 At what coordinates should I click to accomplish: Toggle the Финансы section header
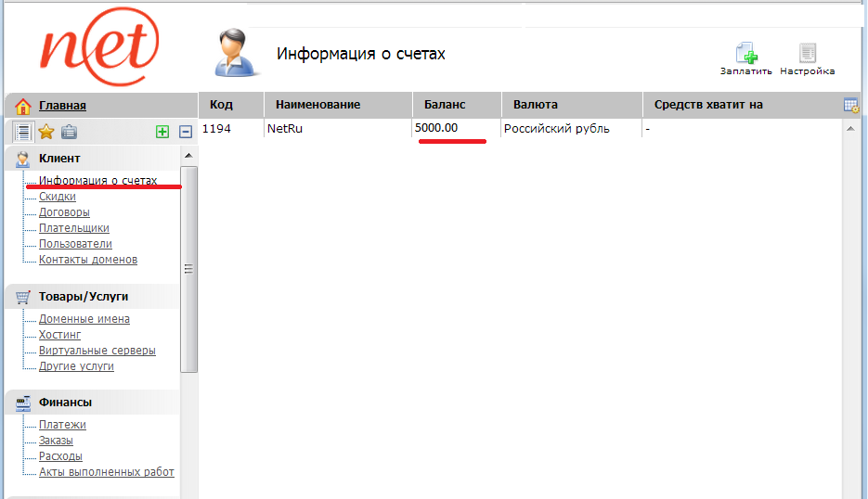[65, 403]
